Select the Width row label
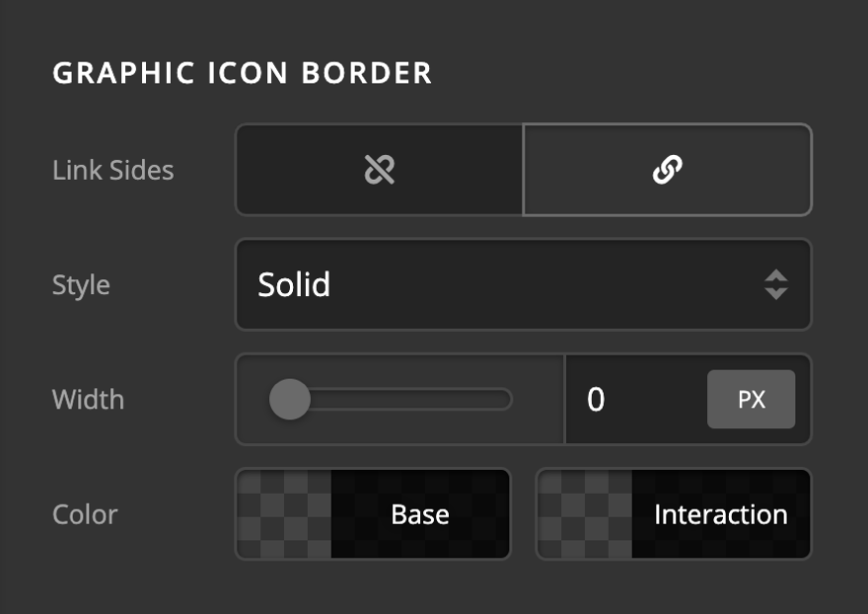This screenshot has height=614, width=868. click(87, 399)
